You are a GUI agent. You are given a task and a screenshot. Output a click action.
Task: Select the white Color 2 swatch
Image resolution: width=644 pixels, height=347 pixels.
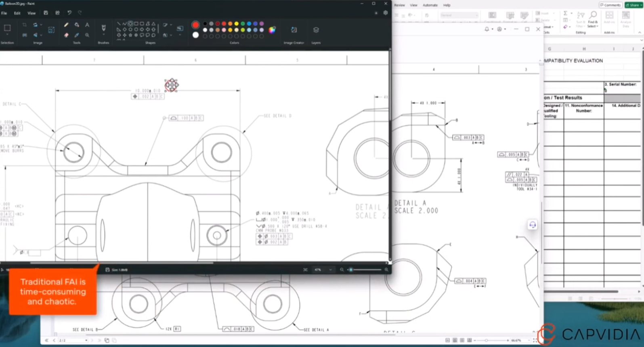click(x=195, y=35)
